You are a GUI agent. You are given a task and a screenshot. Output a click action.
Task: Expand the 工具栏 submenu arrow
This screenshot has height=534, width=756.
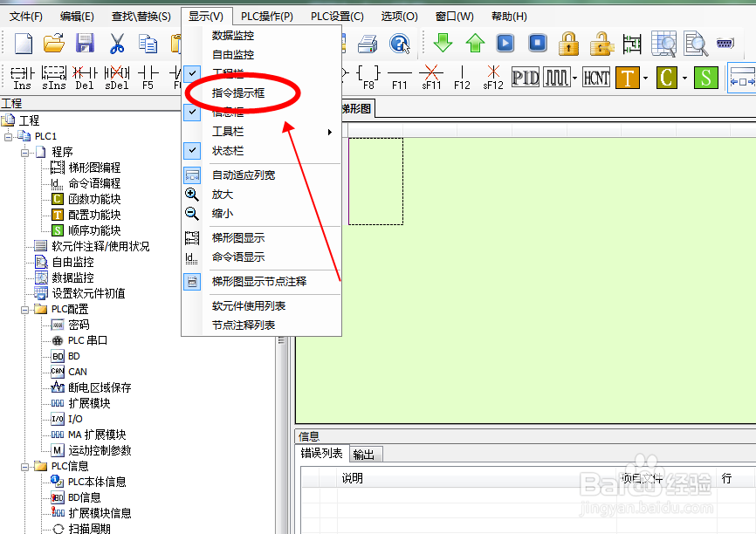pos(331,131)
